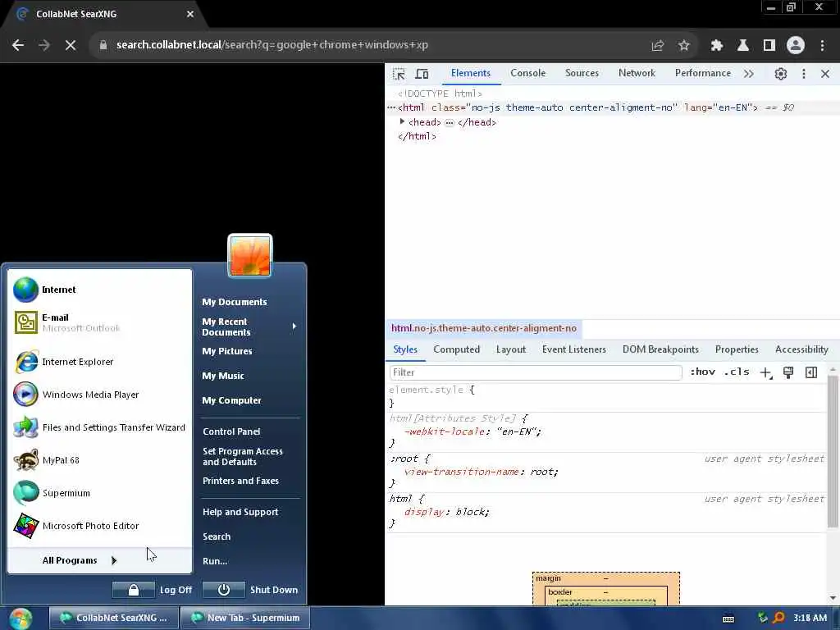
Task: Open the profile avatar icon
Action: (x=796, y=46)
